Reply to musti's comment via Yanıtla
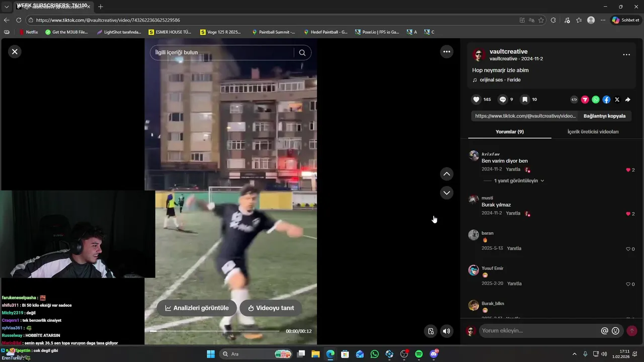The image size is (644, 362). click(513, 213)
